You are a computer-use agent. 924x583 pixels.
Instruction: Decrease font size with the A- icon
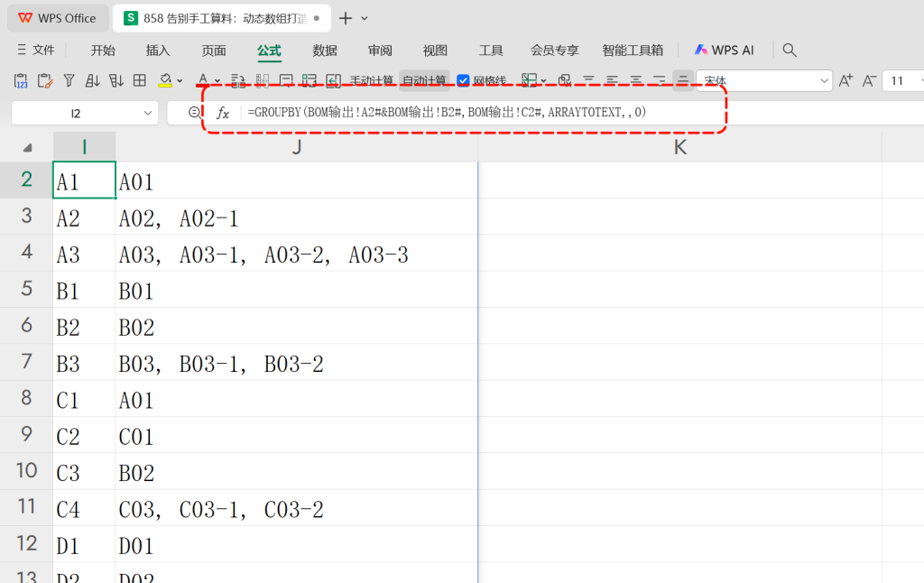[869, 80]
